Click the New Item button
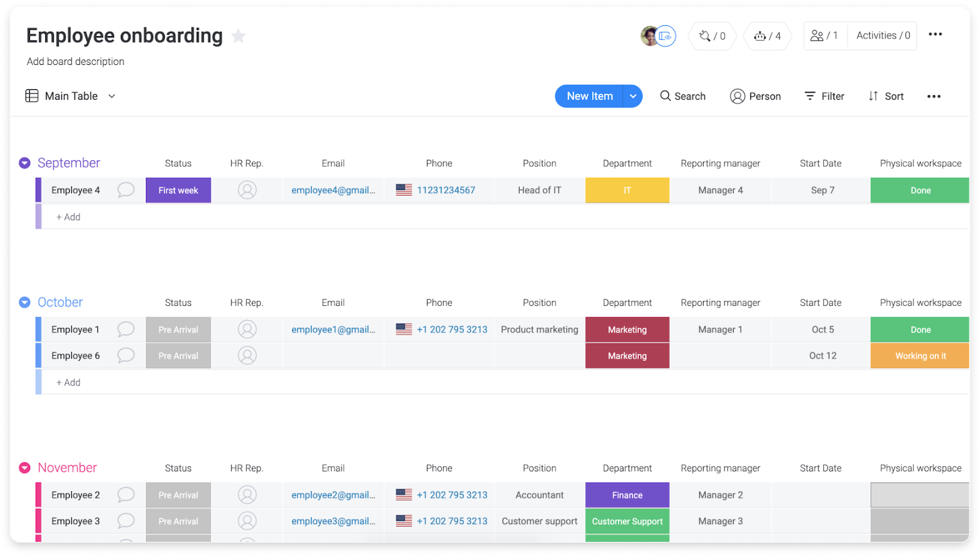Screen dimensions: 980x556 click(x=589, y=96)
